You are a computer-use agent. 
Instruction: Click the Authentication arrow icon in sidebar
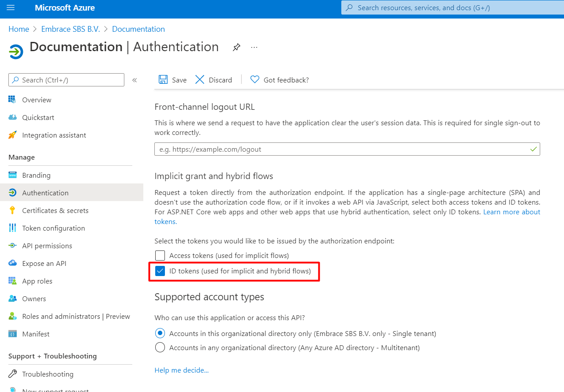(x=13, y=193)
